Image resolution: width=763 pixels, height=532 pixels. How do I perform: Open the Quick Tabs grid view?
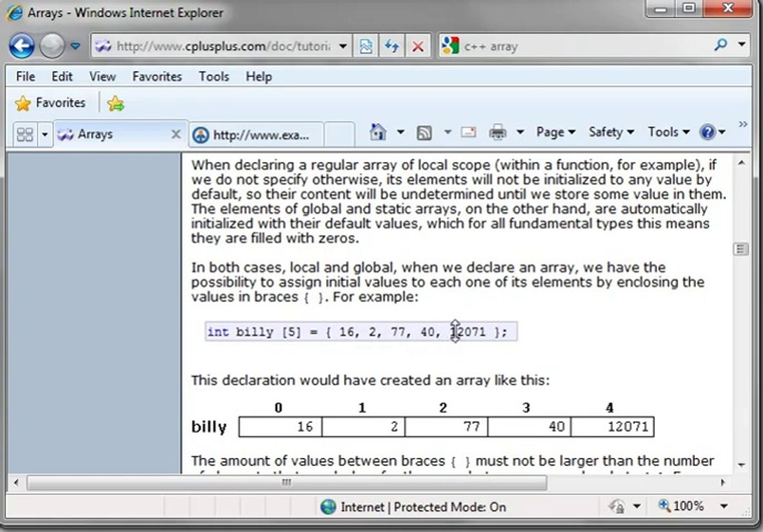click(24, 134)
